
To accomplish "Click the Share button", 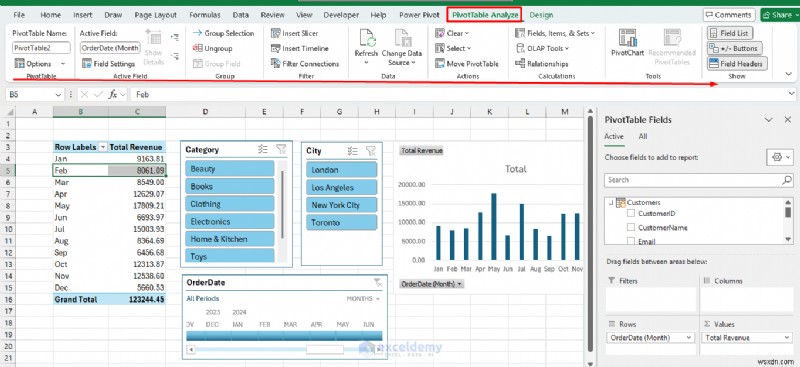I will click(780, 15).
